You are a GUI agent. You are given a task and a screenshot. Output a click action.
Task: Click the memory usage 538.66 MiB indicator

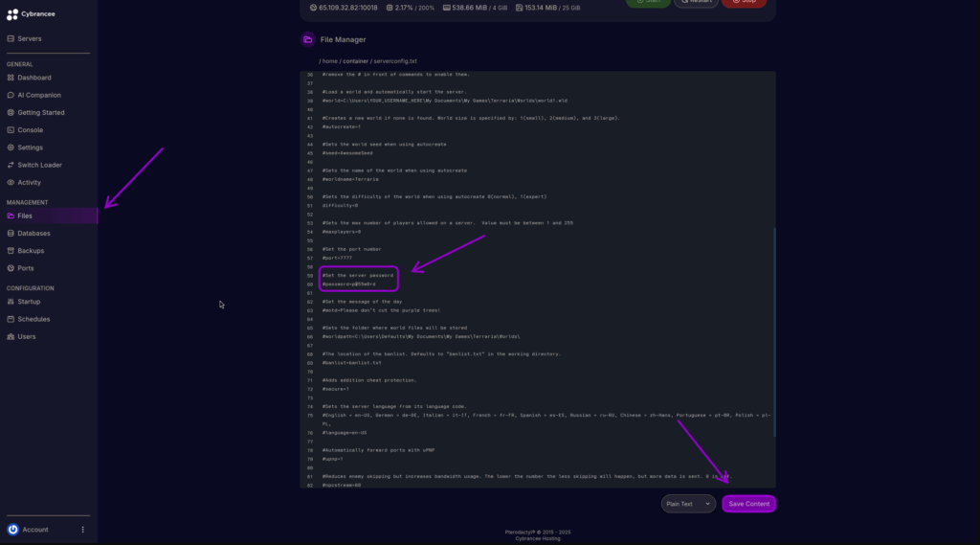[475, 8]
